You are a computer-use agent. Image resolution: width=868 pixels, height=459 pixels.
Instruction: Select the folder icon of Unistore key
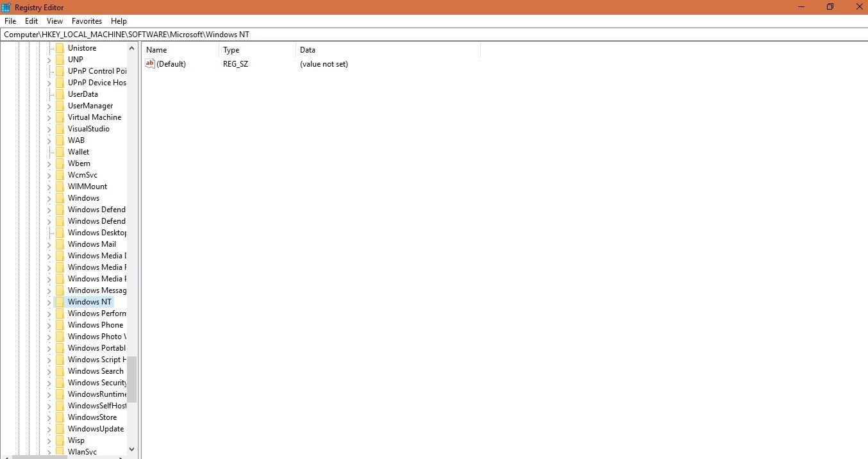pos(60,48)
